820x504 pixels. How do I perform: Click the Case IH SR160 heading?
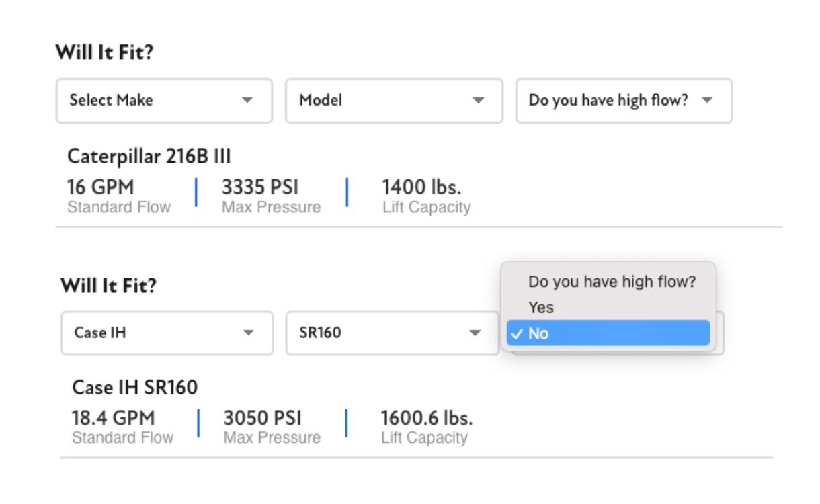[135, 388]
